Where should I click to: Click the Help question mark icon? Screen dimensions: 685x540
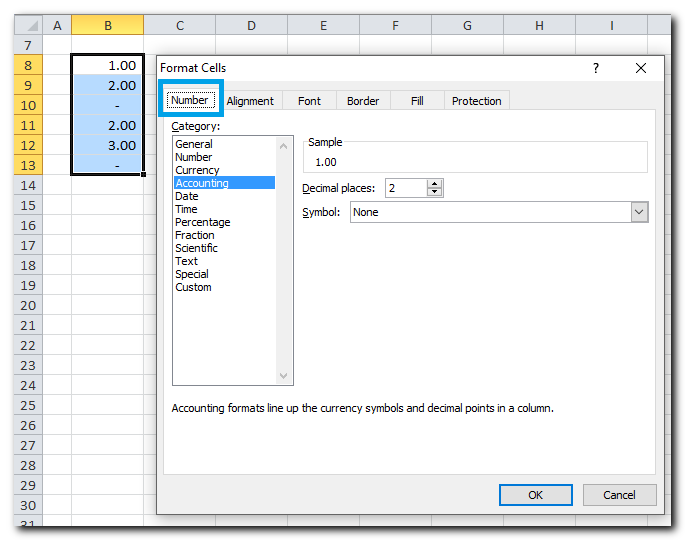(x=596, y=68)
